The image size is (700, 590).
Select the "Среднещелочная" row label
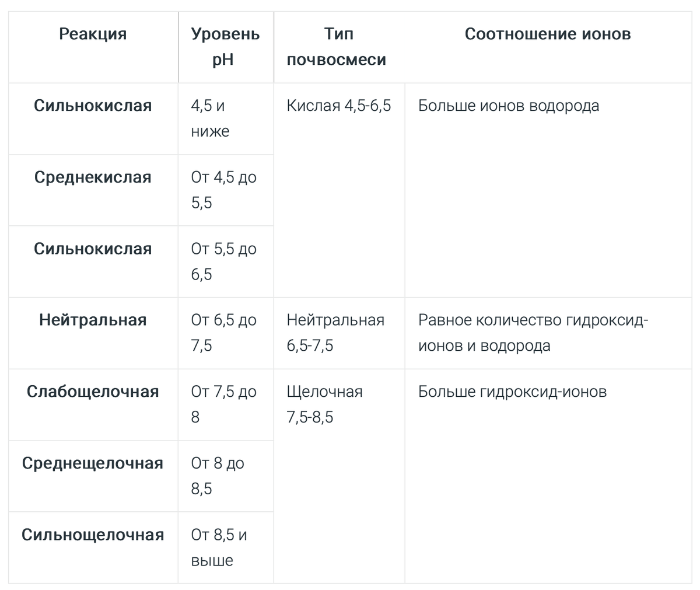coord(93,463)
